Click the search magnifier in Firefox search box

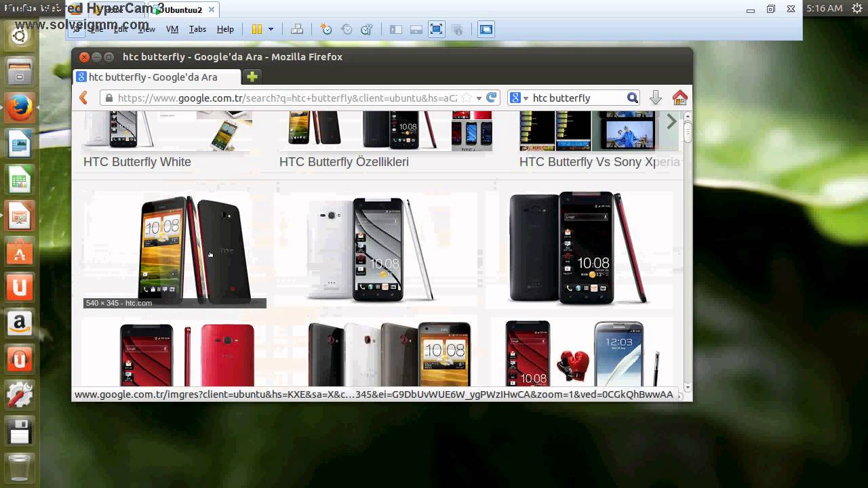(x=632, y=98)
